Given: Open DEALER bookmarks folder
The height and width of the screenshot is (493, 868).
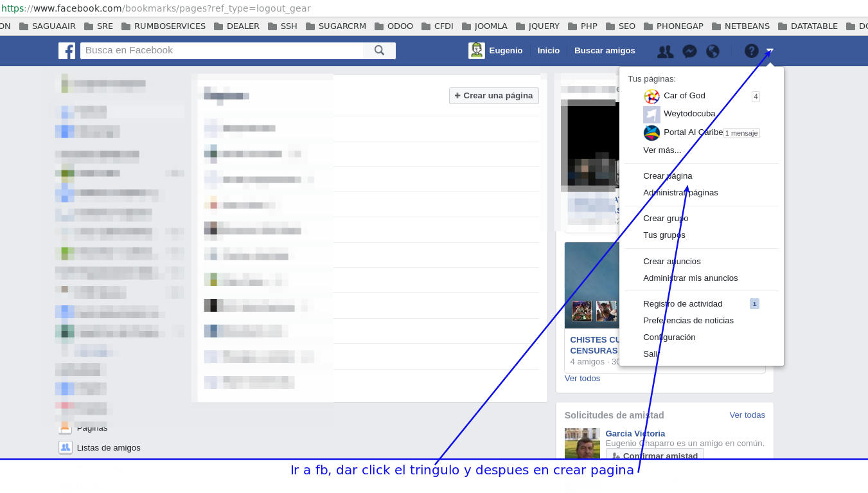Looking at the screenshot, I should 236,26.
